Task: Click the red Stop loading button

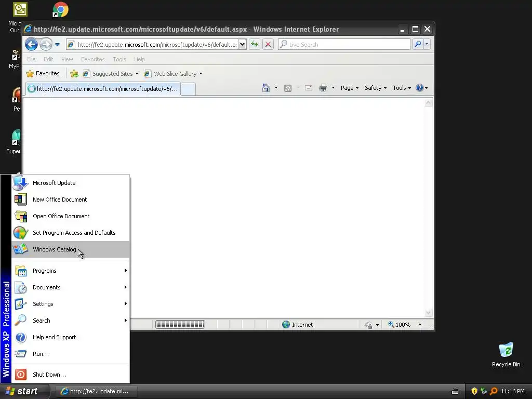Action: coord(268,44)
